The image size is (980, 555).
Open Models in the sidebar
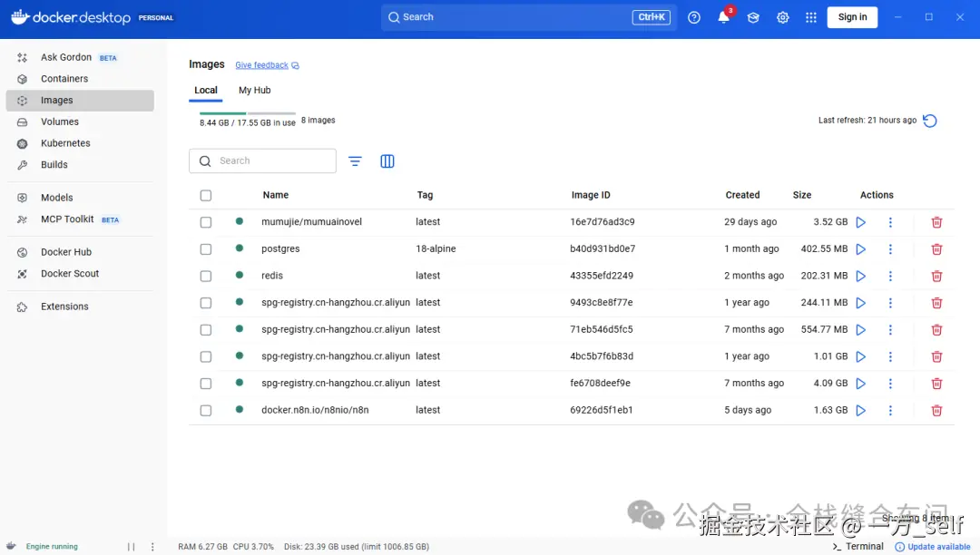pos(80,198)
